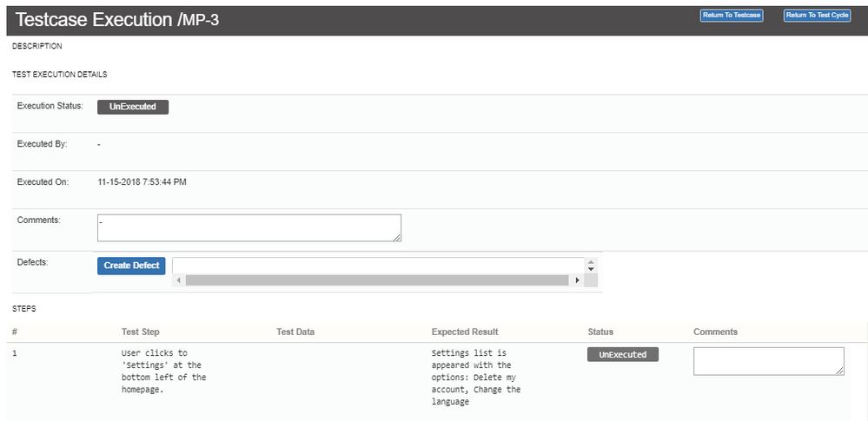Click the Expected Result column header
This screenshot has width=868, height=421.
(x=465, y=332)
